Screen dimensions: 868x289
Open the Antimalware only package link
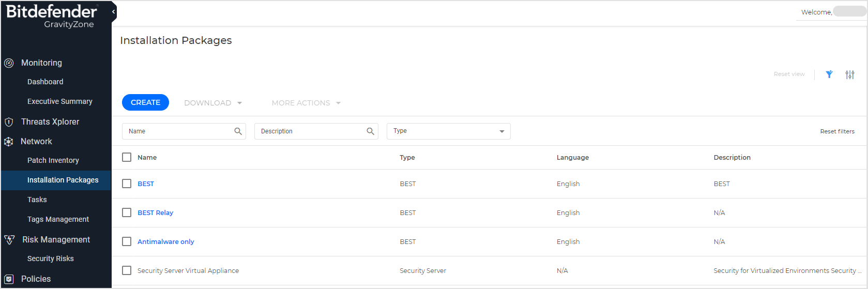(165, 241)
